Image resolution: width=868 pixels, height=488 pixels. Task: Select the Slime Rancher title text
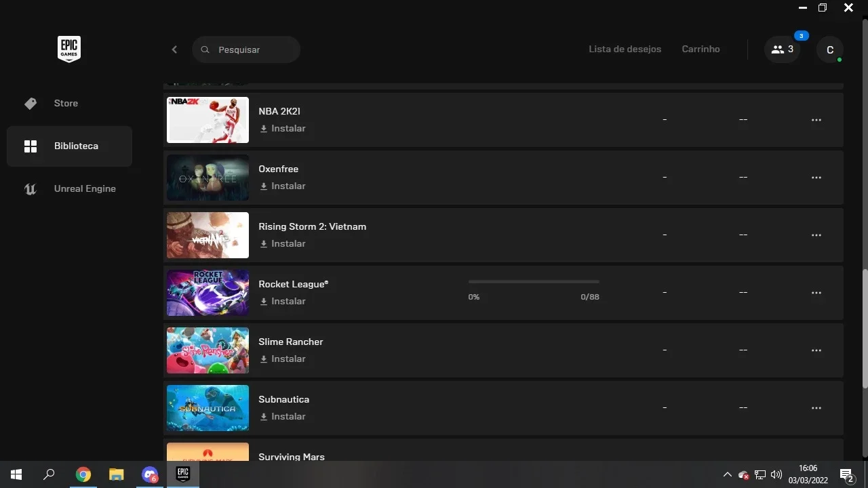click(x=291, y=342)
